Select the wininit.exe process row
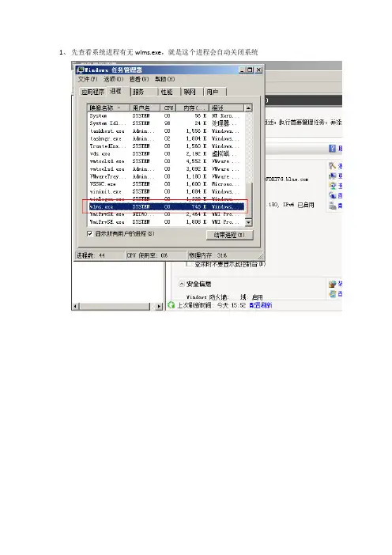Viewport: 392px width, 555px height. [166, 191]
